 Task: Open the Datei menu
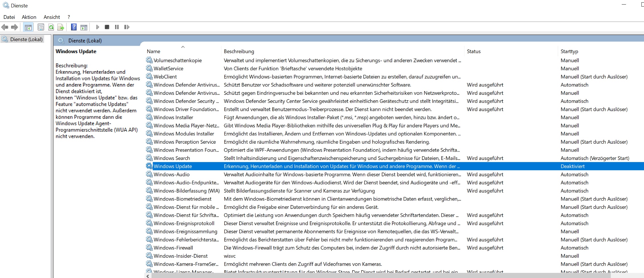tap(9, 17)
